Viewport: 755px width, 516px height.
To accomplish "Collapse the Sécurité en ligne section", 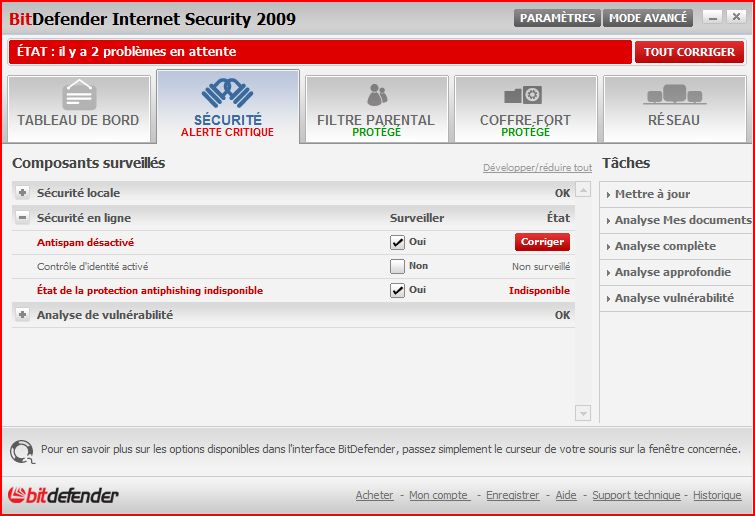I will coord(22,218).
